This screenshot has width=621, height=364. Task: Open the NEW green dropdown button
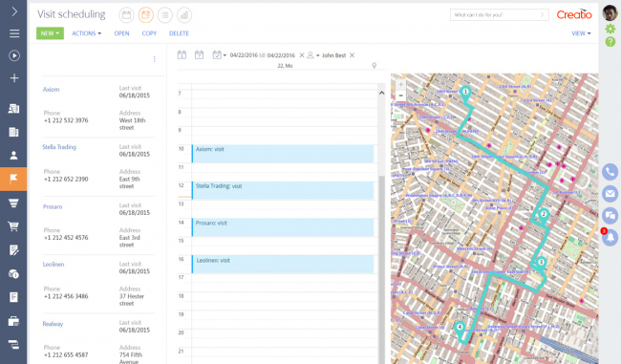tap(50, 33)
